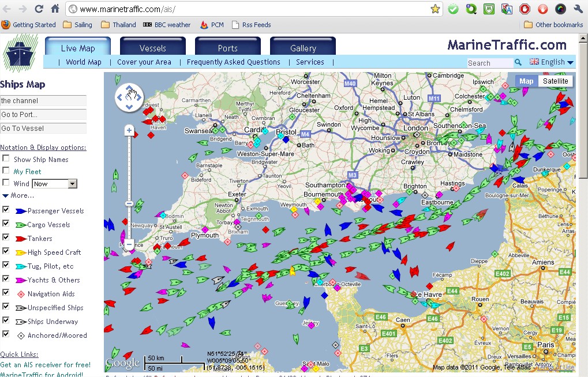The width and height of the screenshot is (588, 377).
Task: Click the Google logo on the map
Action: coord(121,362)
